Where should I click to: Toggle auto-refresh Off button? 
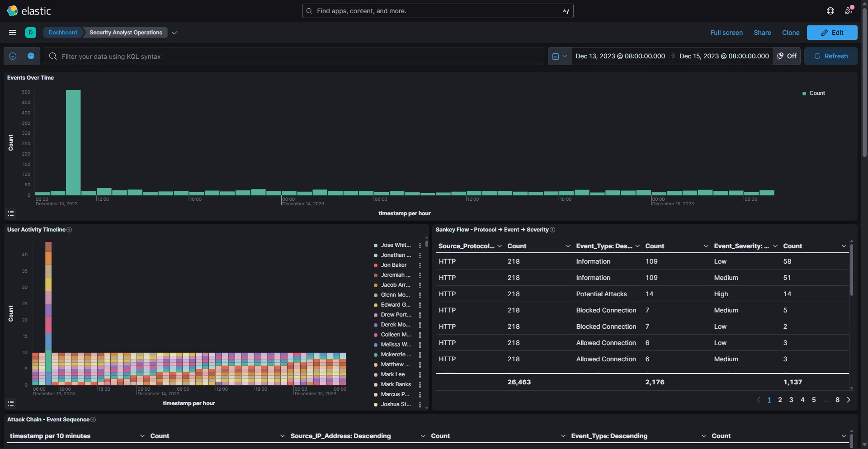coord(787,56)
